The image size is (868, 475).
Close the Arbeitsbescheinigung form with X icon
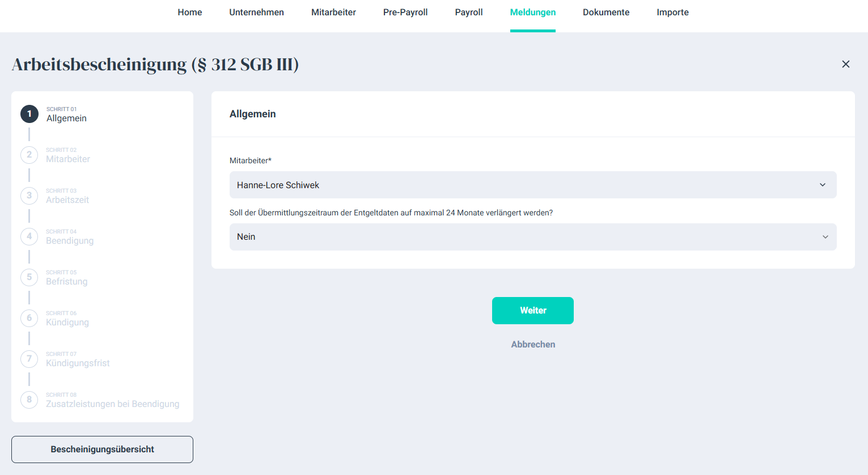click(845, 65)
